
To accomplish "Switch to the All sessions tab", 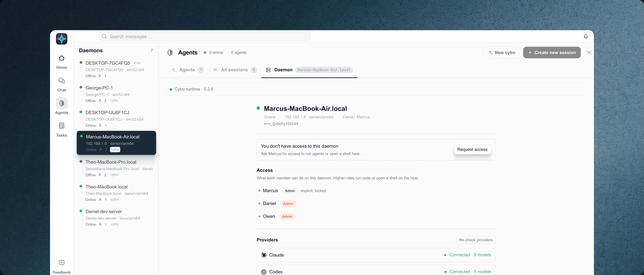I will coord(235,70).
